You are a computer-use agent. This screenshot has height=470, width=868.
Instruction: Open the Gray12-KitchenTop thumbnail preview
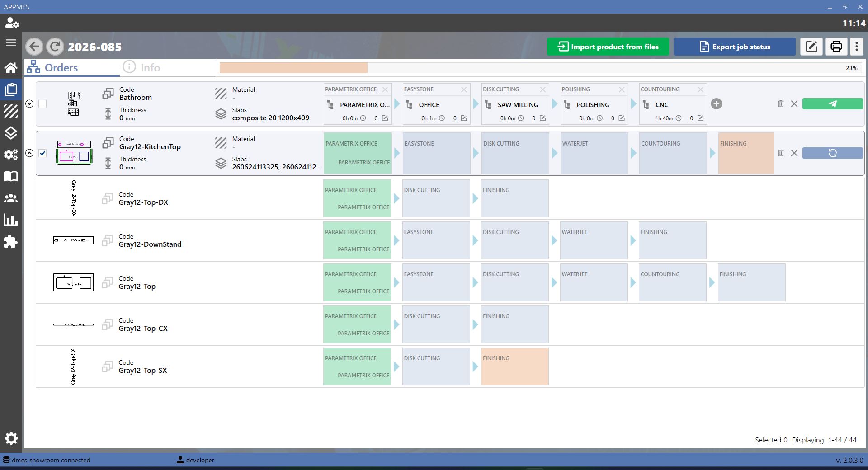(74, 153)
